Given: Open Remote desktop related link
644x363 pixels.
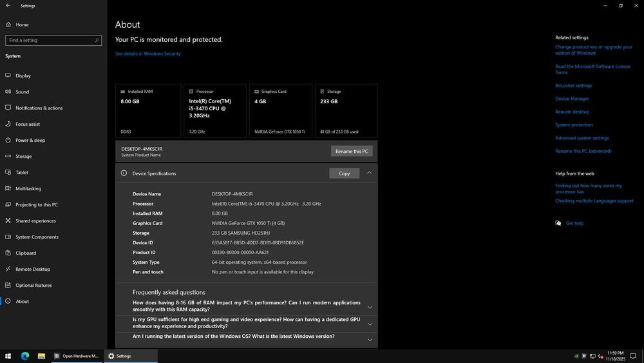Looking at the screenshot, I should click(572, 112).
